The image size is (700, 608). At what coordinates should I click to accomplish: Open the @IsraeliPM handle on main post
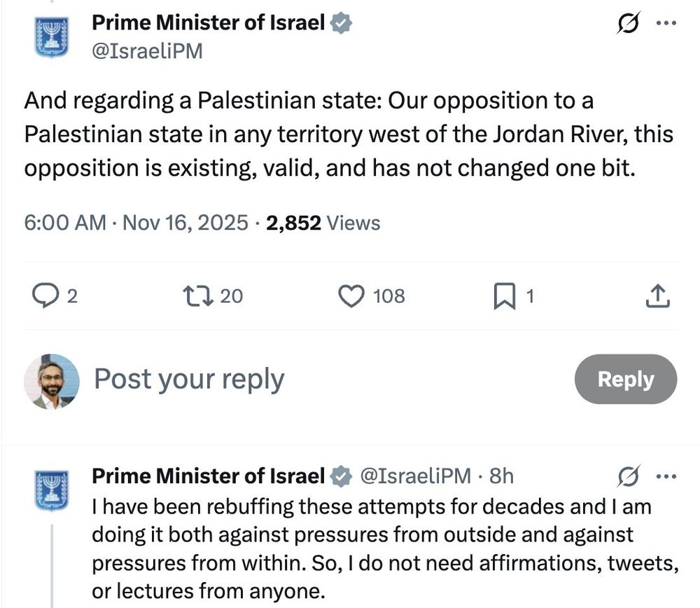coord(148,50)
